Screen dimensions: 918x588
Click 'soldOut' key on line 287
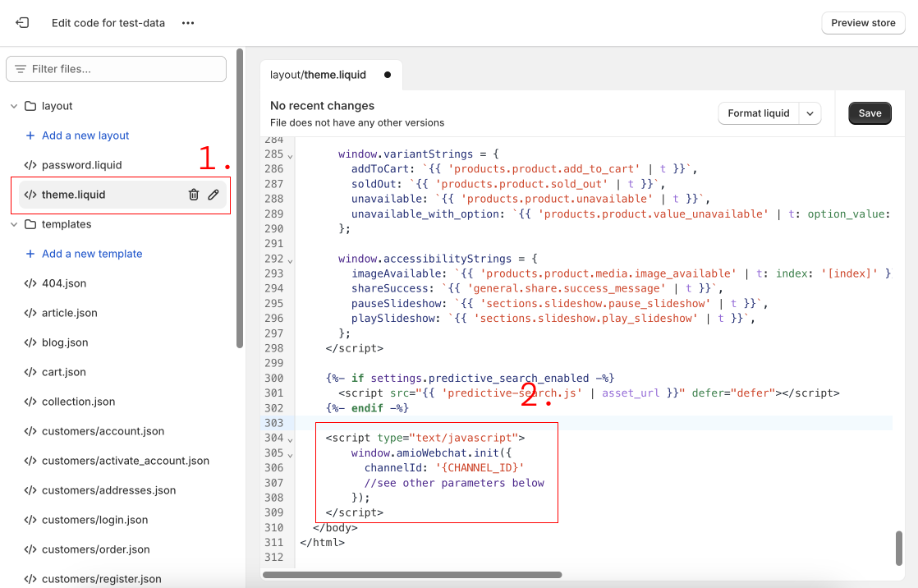tap(374, 184)
